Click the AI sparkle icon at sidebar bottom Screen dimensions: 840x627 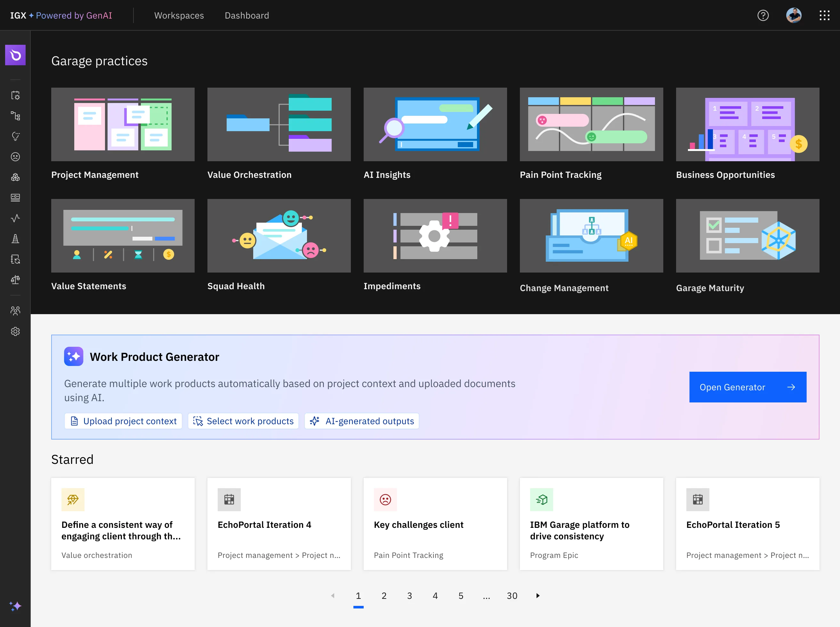coord(15,606)
